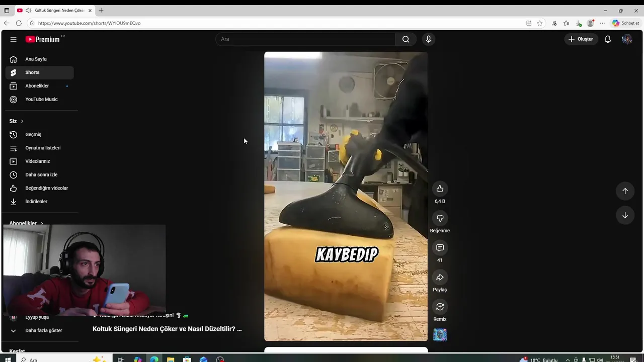Open browser downloads icon

[579, 23]
